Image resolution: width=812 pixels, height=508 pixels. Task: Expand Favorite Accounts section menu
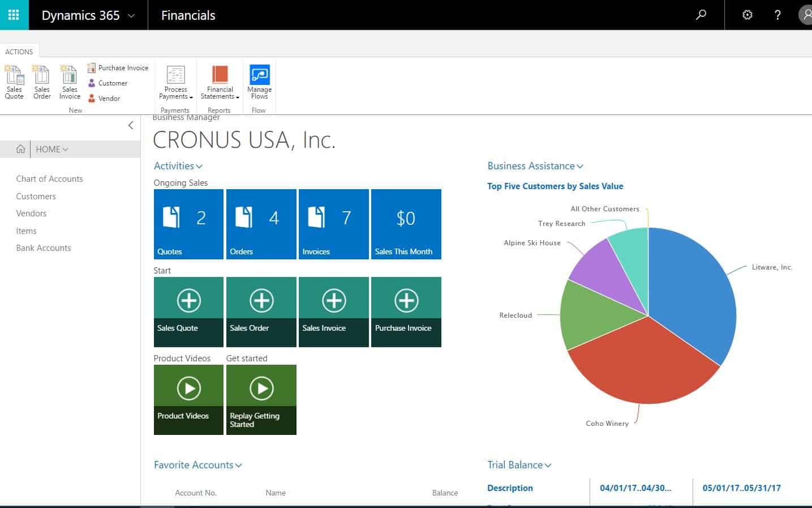[x=198, y=465]
